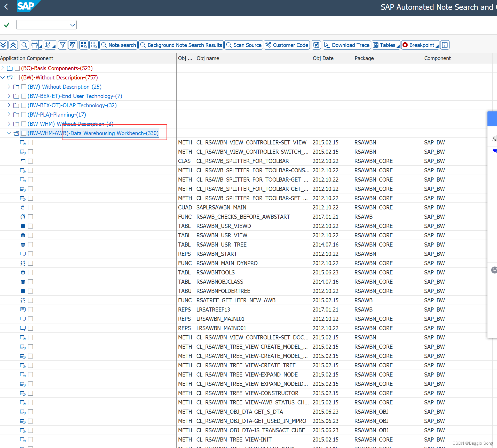This screenshot has height=448, width=497.
Task: Click the magnifier Find icon
Action: click(24, 45)
